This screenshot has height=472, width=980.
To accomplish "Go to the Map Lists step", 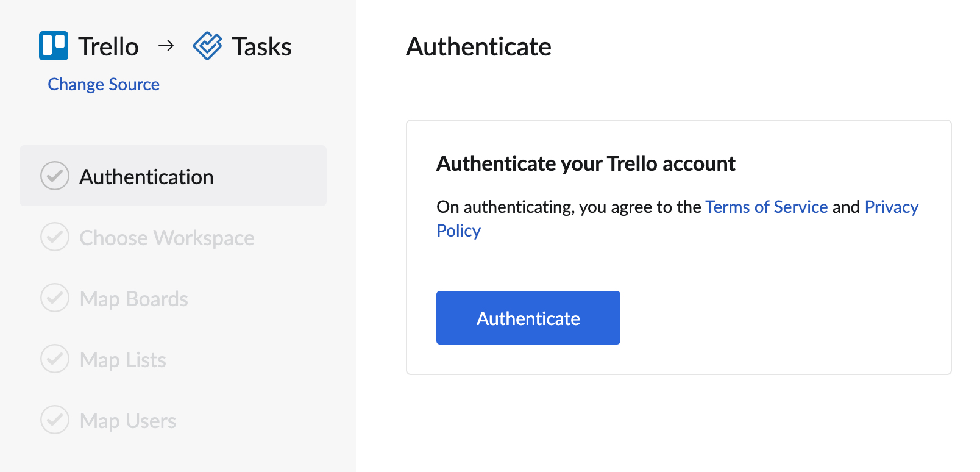I will point(122,360).
